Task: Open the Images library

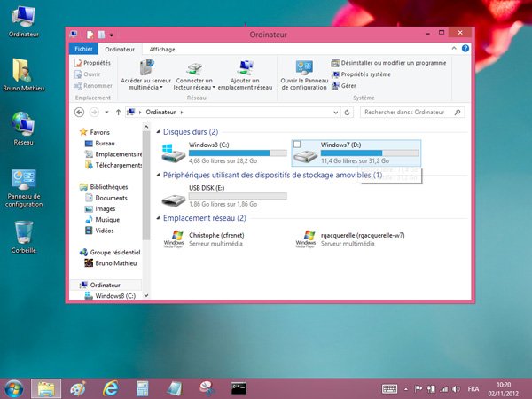Action: 100,208
